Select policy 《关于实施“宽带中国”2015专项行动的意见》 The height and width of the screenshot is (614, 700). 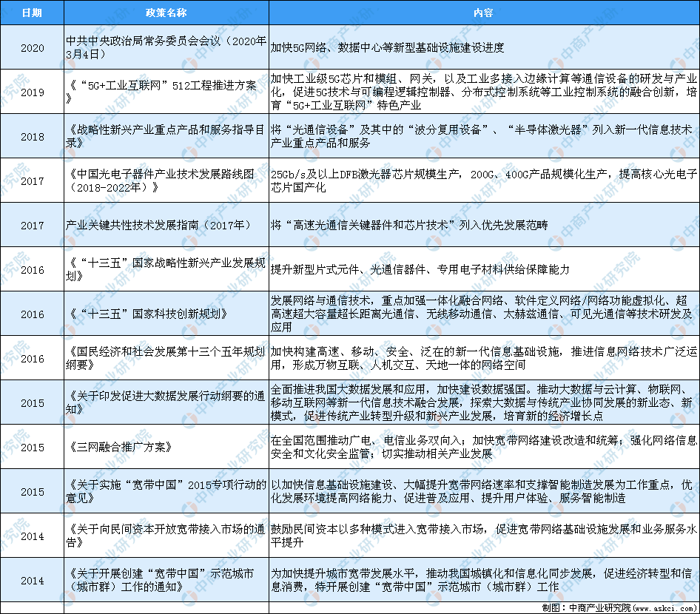click(x=166, y=491)
